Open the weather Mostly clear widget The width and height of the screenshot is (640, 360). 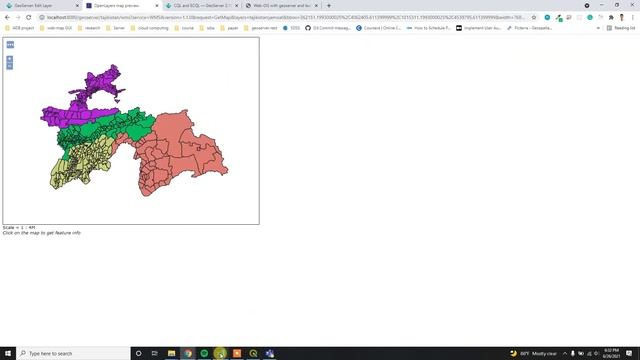point(533,353)
